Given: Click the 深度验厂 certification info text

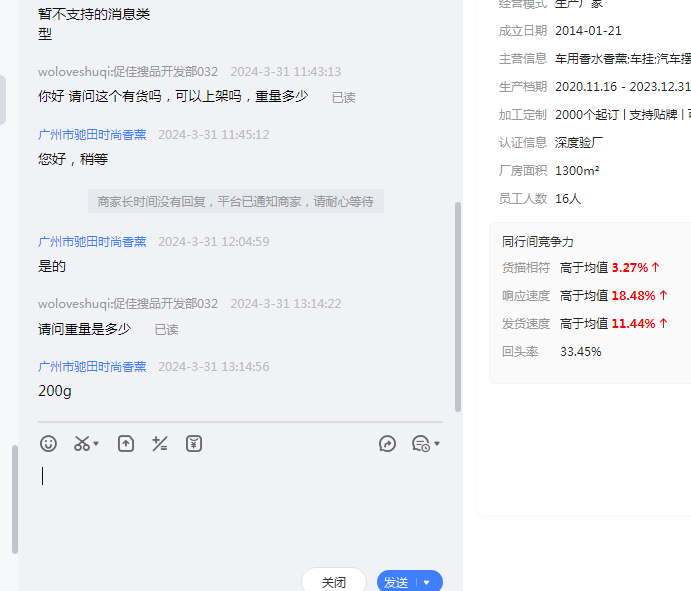Looking at the screenshot, I should 579,143.
